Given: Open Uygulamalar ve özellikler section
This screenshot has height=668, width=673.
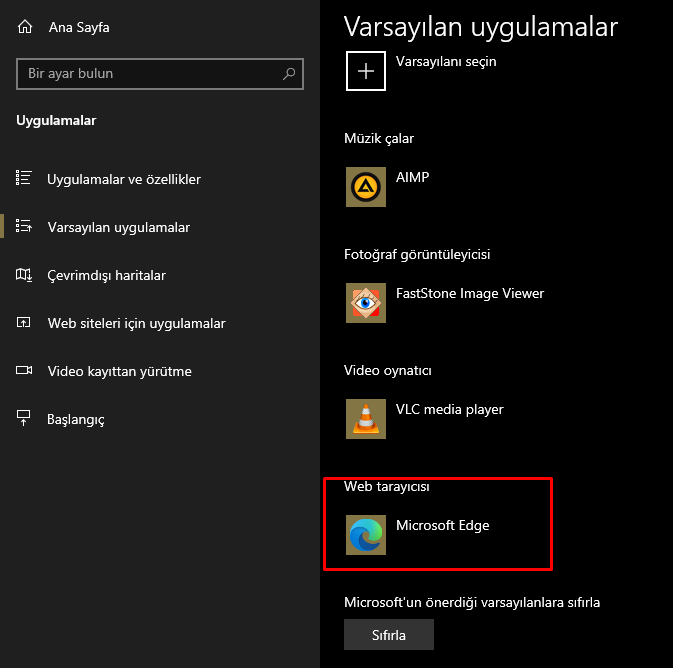Looking at the screenshot, I should [x=124, y=179].
